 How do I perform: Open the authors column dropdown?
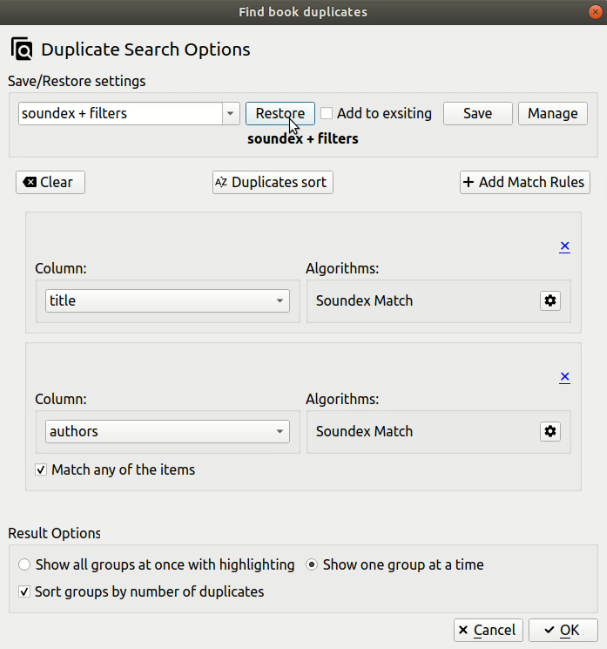pyautogui.click(x=281, y=432)
